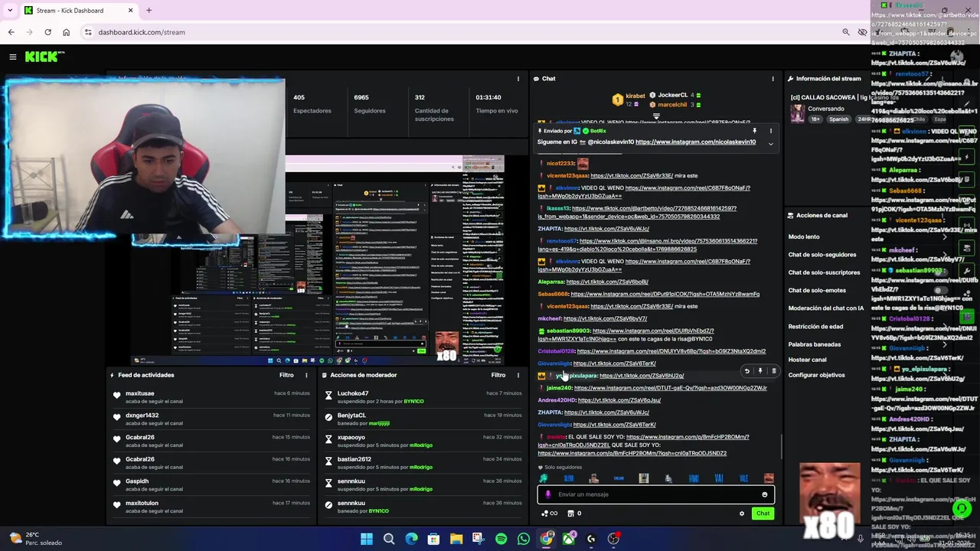Open the emoji picker in chat
The image size is (980, 551).
click(x=764, y=494)
